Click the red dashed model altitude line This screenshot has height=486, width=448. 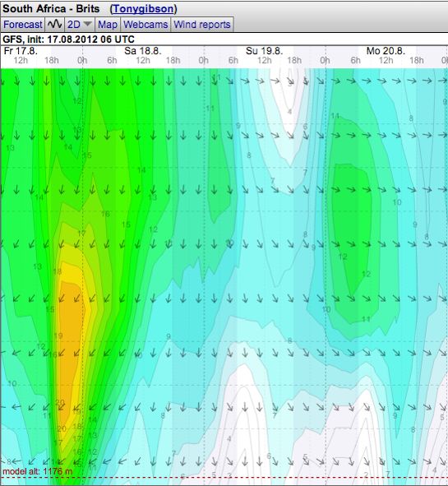click(x=224, y=478)
